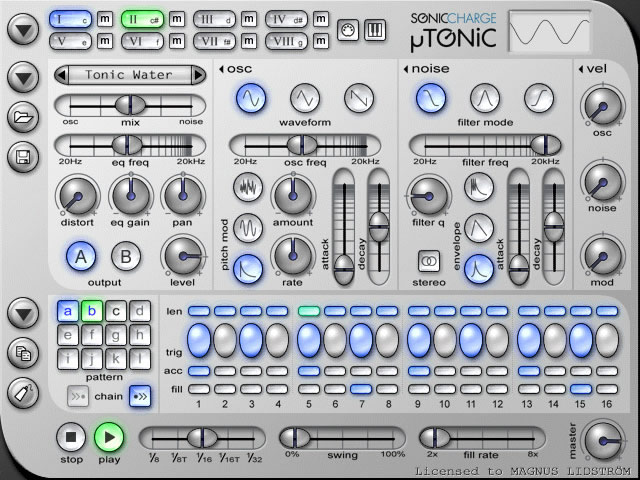Select pattern k
640x480 pixels.
116,359
